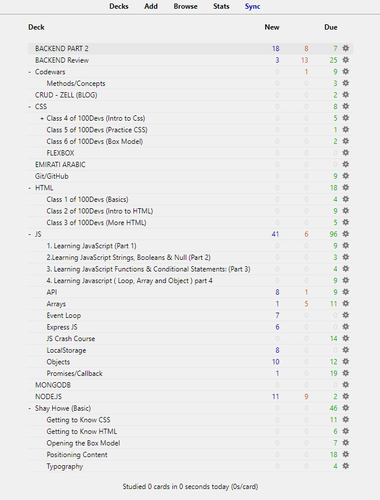Click gear icon on Shay Howe (Basic) row
380x500 pixels.
346,408
